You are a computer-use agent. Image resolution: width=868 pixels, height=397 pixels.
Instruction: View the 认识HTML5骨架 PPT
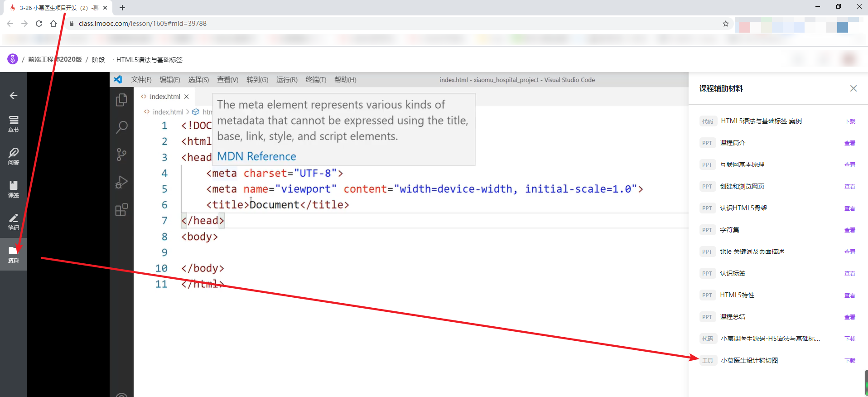pyautogui.click(x=850, y=208)
